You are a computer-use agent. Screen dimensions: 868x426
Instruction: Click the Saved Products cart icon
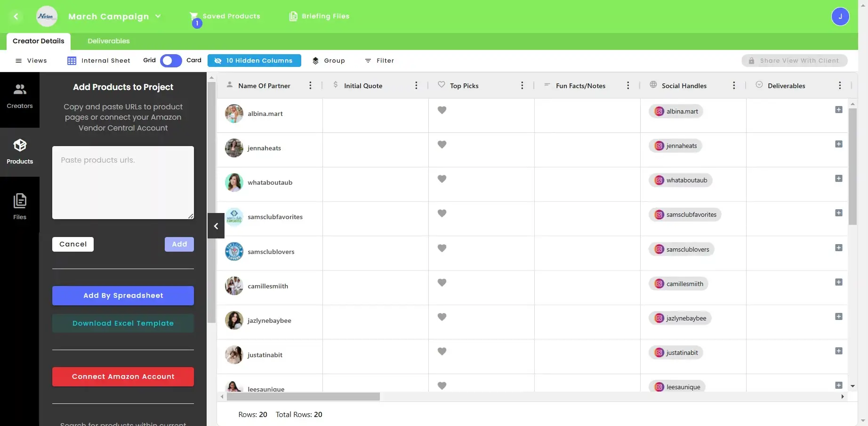point(194,15)
